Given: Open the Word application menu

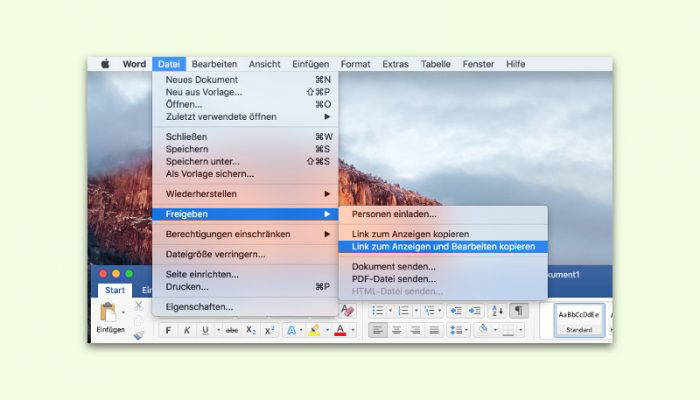Looking at the screenshot, I should point(134,64).
